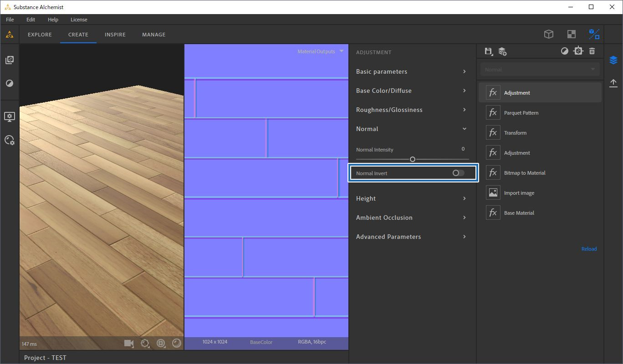This screenshot has height=364, width=623.
Task: Open the Normal blend mode dropdown
Action: 540,70
